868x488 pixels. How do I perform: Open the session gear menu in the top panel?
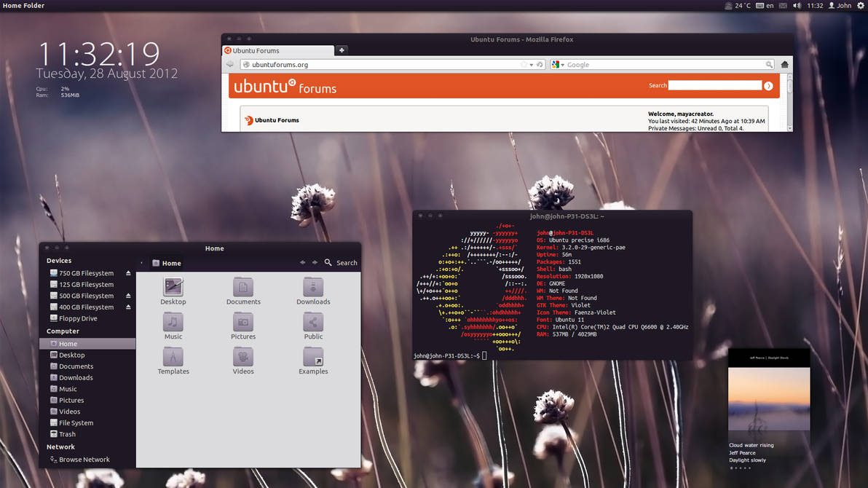[862, 5]
